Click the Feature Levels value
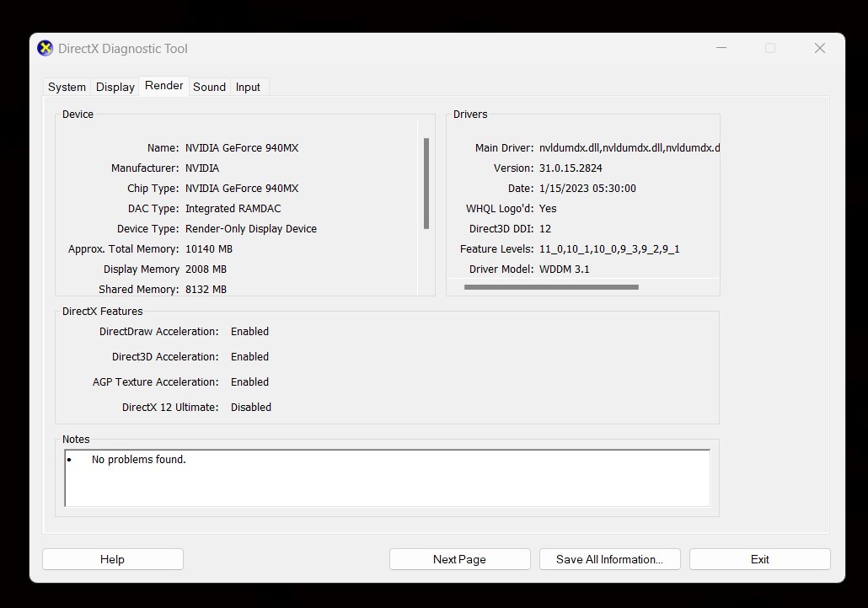This screenshot has width=868, height=608. coord(609,249)
